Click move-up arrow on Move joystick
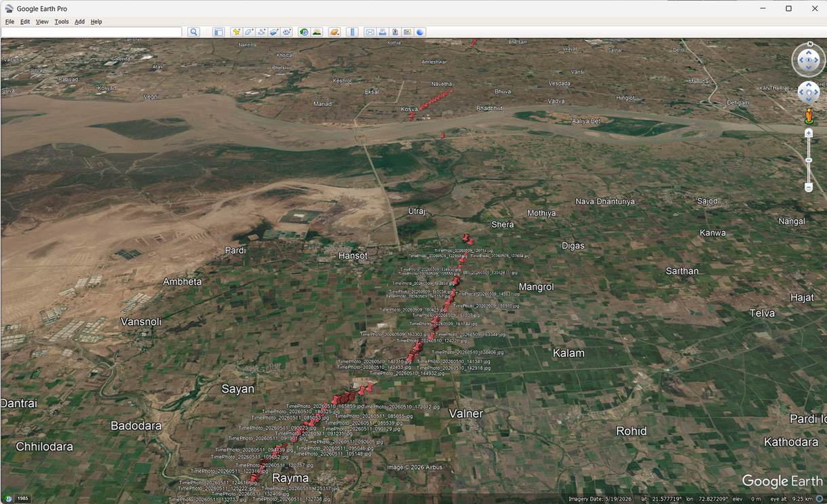Screen dimensions: 827x504 coord(809,85)
